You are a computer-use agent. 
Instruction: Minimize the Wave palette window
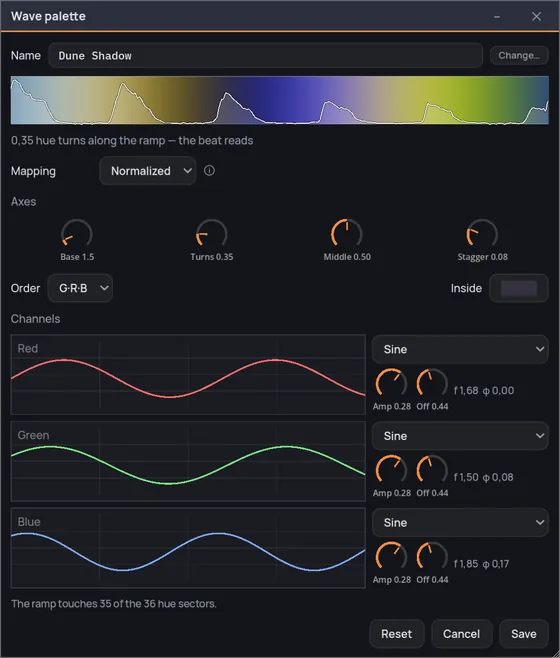click(497, 16)
